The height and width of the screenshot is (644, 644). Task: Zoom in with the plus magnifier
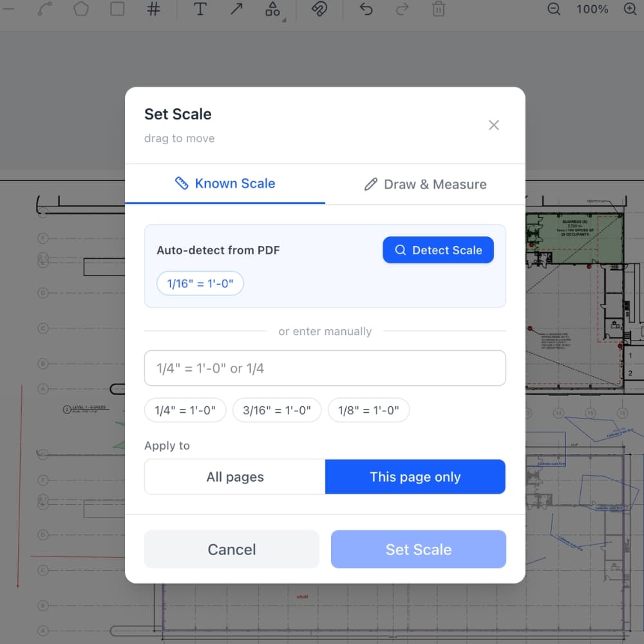(630, 10)
